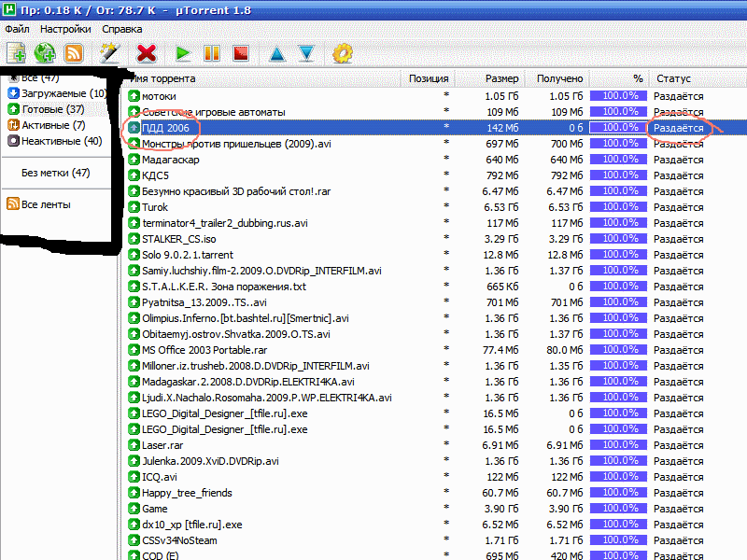Viewport: 747px width, 560px height.
Task: Click the Add Torrent toolbar icon
Action: tap(16, 53)
